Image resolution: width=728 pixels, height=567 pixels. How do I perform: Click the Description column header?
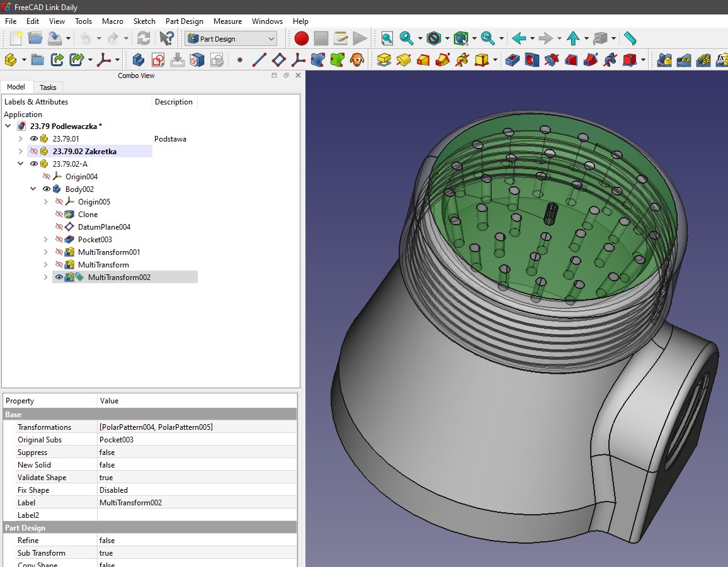[x=174, y=102]
